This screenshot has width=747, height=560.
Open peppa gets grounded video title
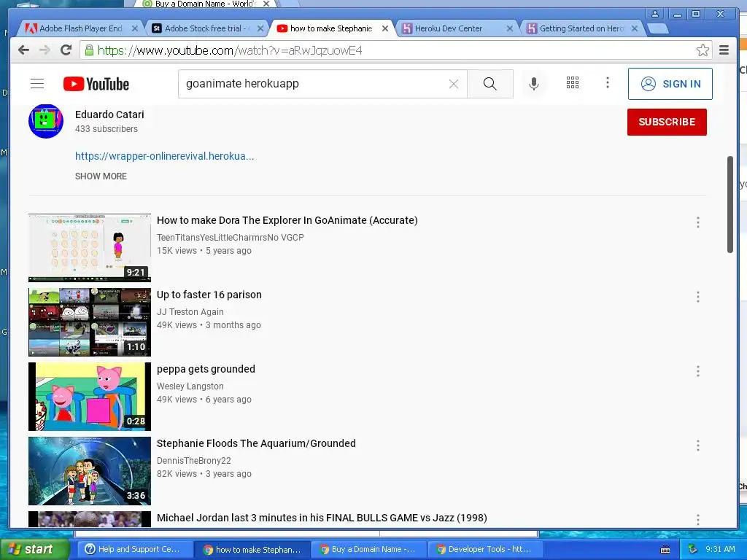point(206,369)
